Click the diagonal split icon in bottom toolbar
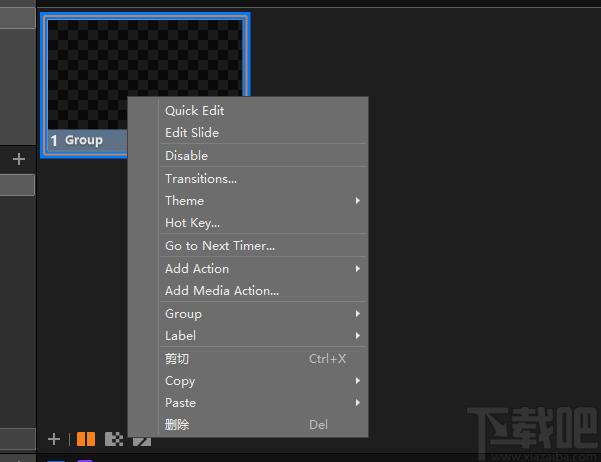Screen dimensions: 601x462 click(142, 440)
